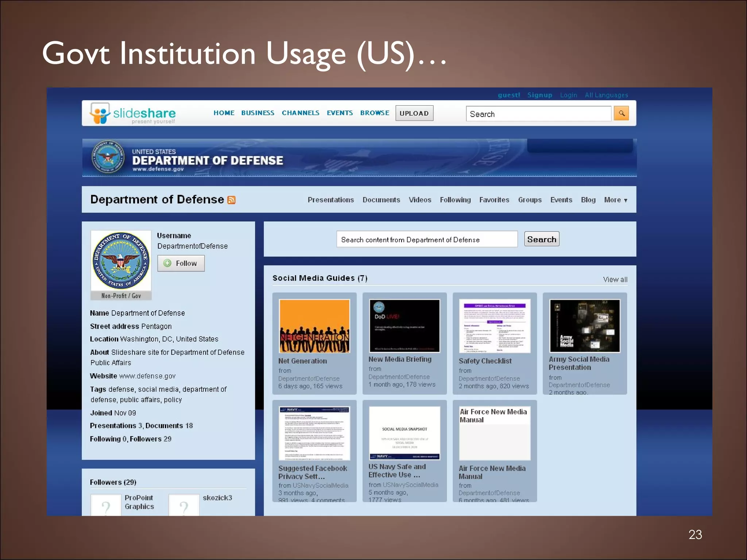Click the skozick3 follower avatar
The image size is (747, 560).
184,506
